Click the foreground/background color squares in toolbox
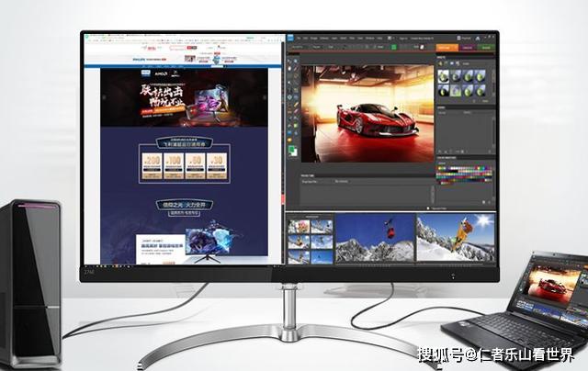Viewport: 588px width, 371px height. (292, 151)
